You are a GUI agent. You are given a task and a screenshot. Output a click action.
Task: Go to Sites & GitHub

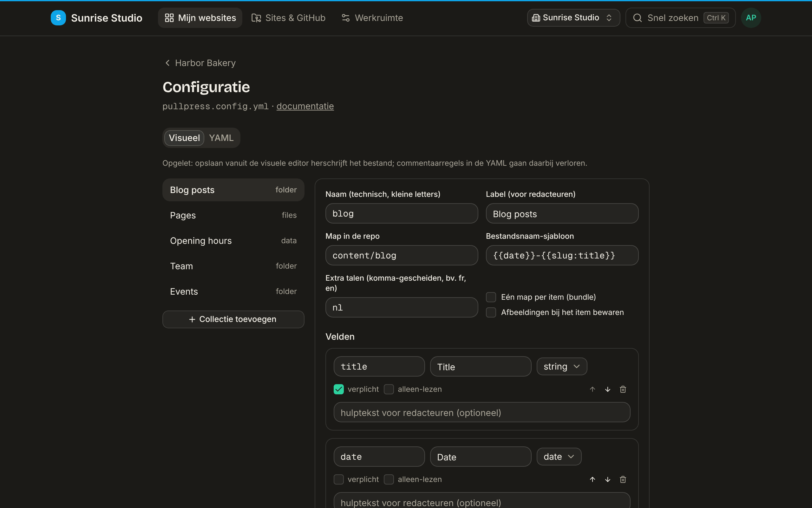click(x=288, y=18)
